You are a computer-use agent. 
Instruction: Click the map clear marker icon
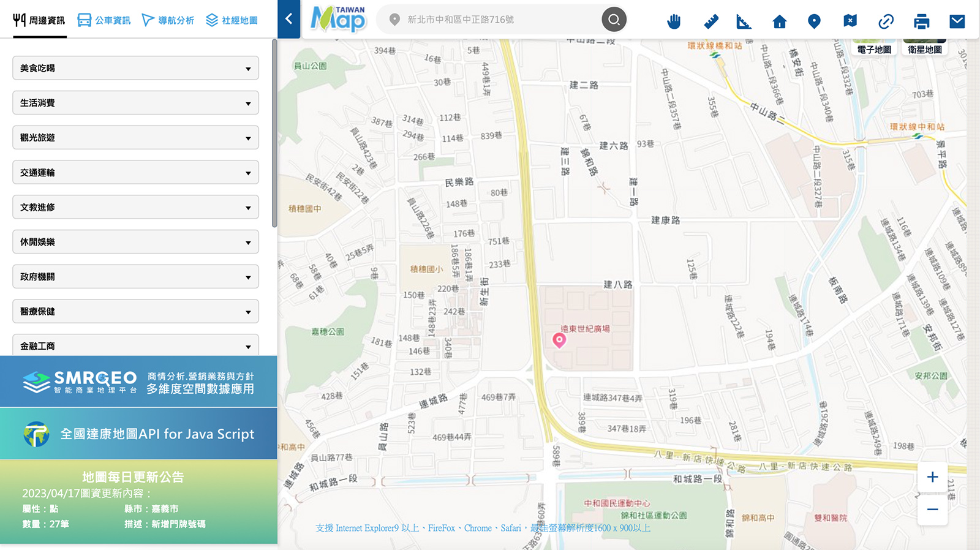click(850, 21)
